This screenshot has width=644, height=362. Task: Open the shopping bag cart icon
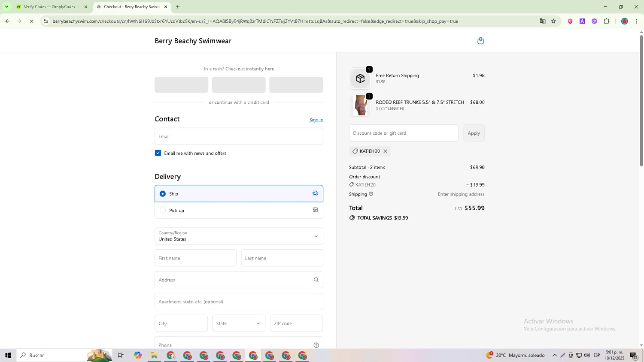480,41
